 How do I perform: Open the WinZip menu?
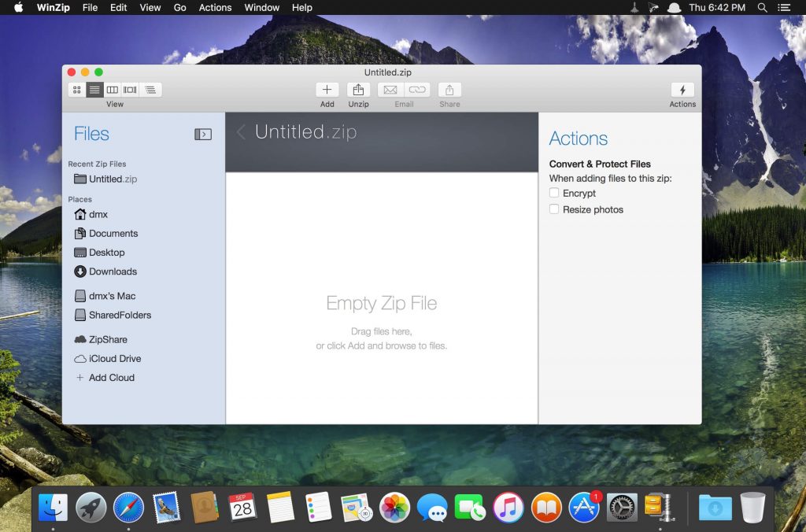pyautogui.click(x=53, y=8)
